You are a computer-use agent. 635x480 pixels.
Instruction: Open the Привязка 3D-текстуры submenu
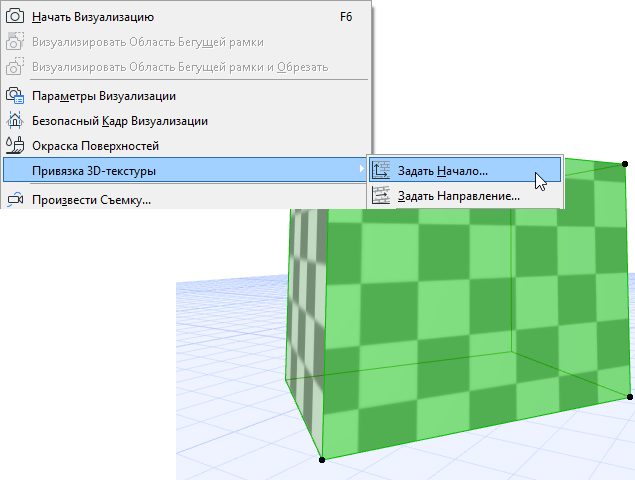coord(185,171)
